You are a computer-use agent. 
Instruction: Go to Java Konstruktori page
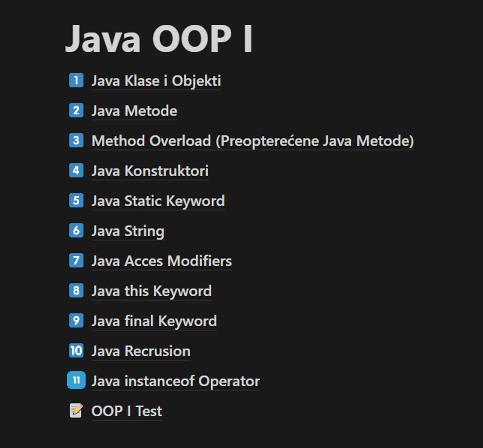tap(150, 171)
